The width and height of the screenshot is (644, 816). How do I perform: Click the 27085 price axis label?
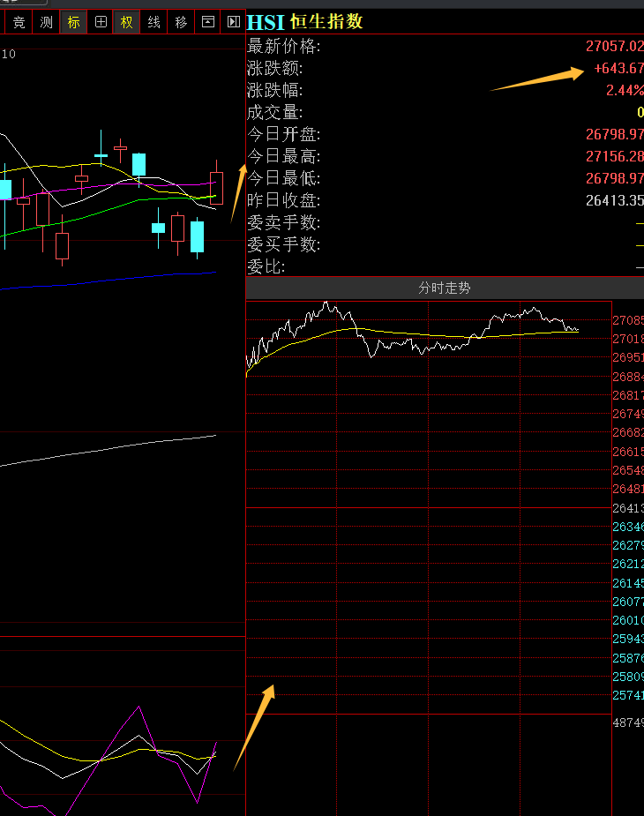click(628, 320)
